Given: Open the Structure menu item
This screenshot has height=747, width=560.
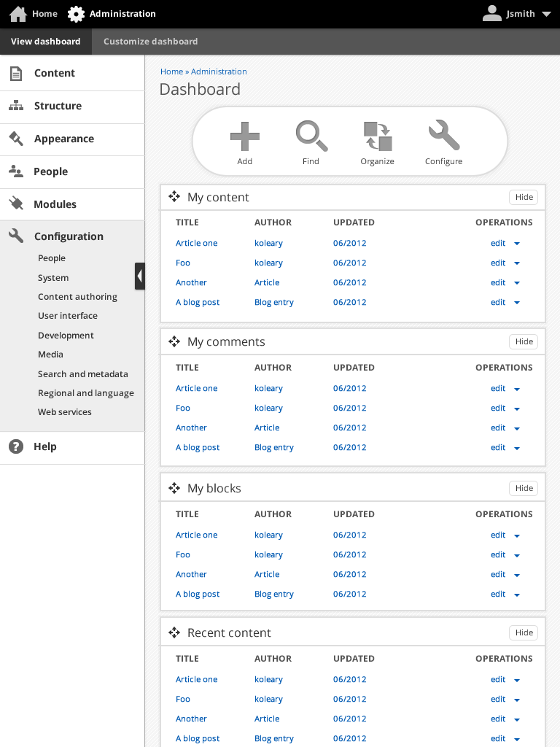Looking at the screenshot, I should point(58,106).
